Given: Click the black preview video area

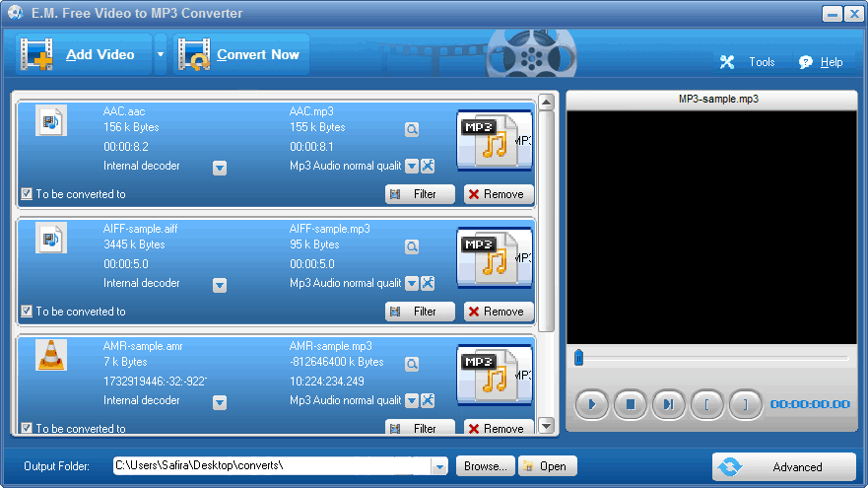Looking at the screenshot, I should coord(711,228).
